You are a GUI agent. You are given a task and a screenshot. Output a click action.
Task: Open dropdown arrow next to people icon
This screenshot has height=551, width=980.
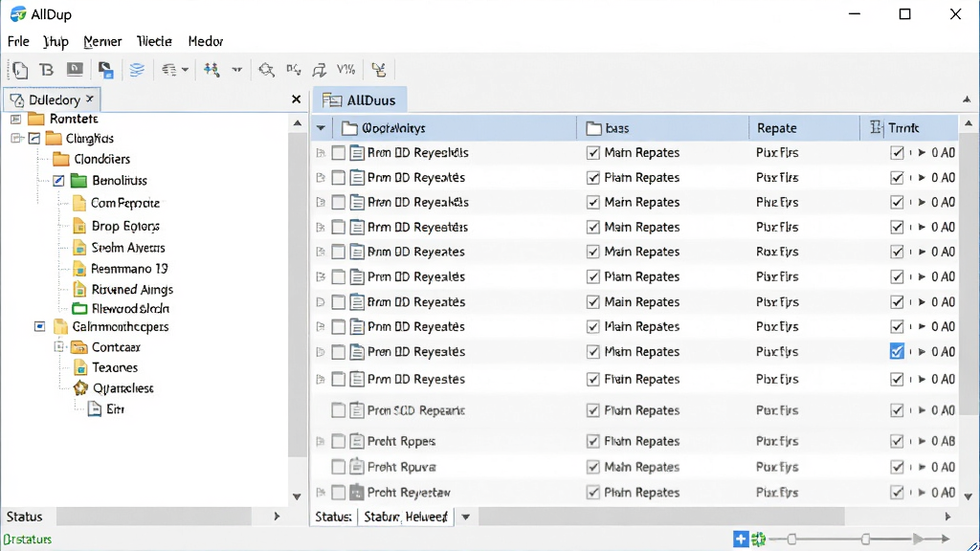coord(237,69)
